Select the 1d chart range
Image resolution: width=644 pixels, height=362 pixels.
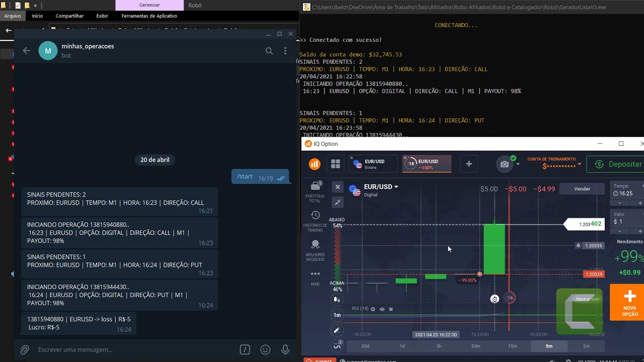(x=402, y=346)
